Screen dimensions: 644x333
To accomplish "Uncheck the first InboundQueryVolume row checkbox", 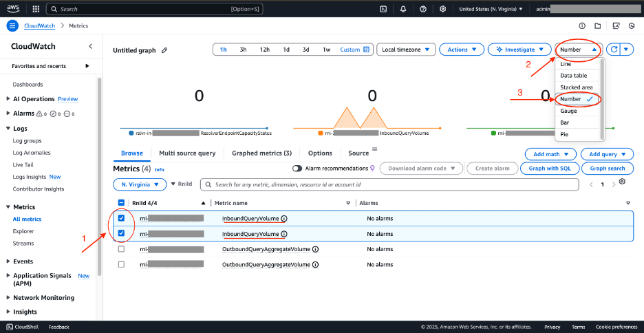I will point(121,218).
